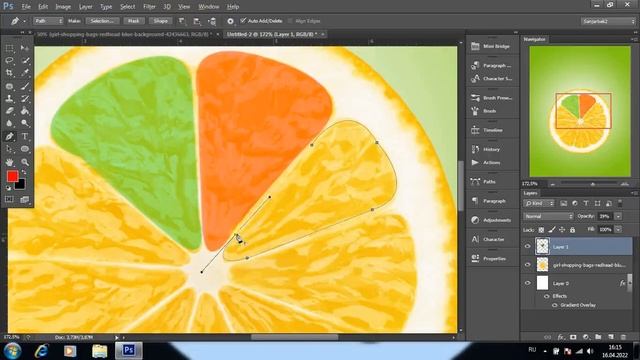Select the Eyedropper tool
This screenshot has width=640, height=360.
(x=24, y=73)
